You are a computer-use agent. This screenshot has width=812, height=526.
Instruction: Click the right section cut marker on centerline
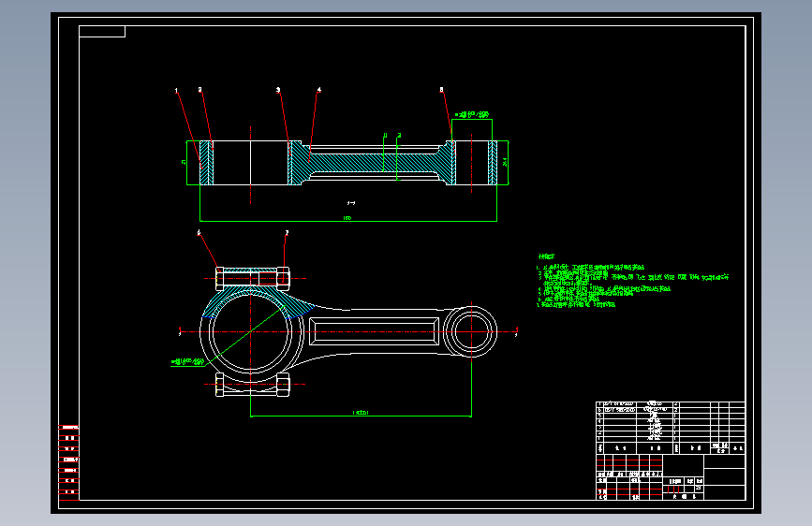(516, 331)
